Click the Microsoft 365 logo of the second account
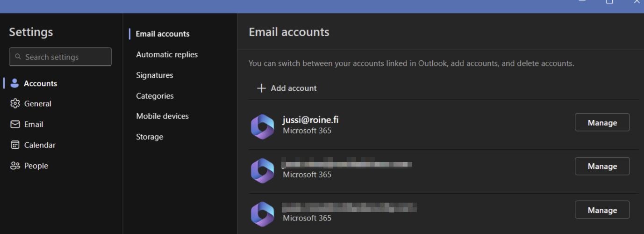 click(262, 170)
